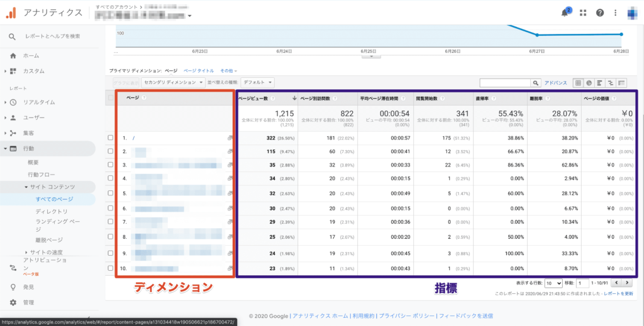This screenshot has width=644, height=326.
Task: Open the デフォルト sort type dropdown
Action: [258, 82]
